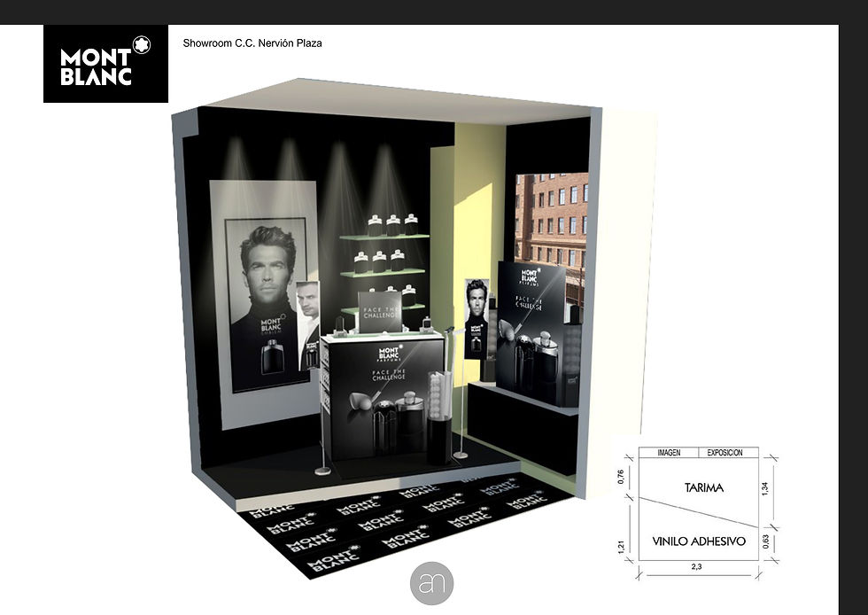Click the 'TARIMA' label in floor plan
Viewport: 868px width, 615px height.
coord(703,487)
